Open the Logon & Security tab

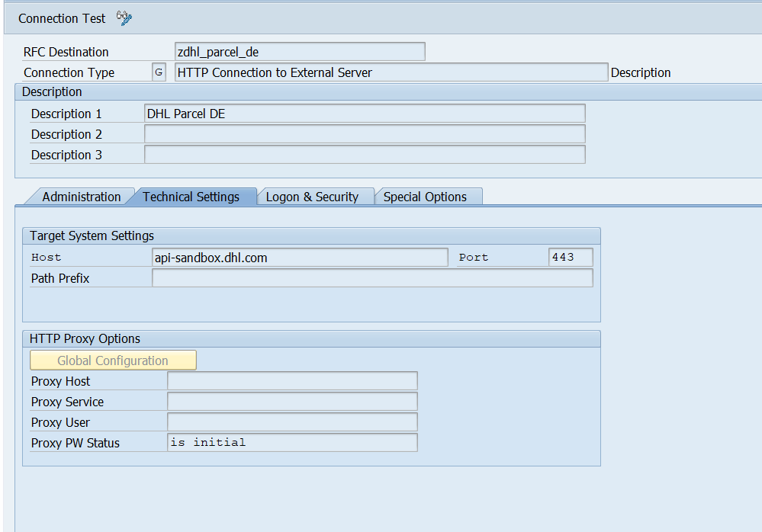pos(312,197)
